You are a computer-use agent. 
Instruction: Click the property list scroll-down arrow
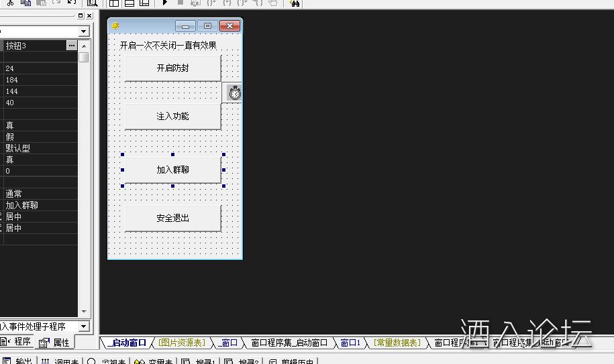pyautogui.click(x=84, y=312)
